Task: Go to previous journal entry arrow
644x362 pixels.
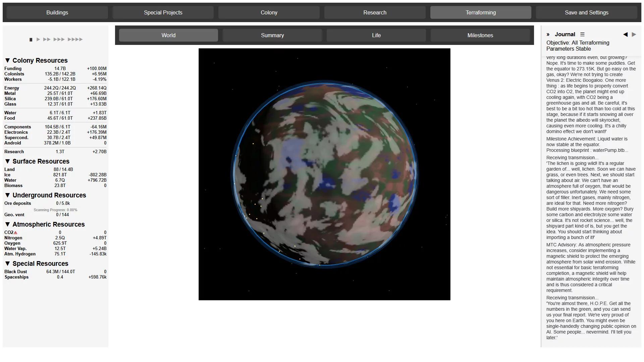Action: (x=625, y=35)
